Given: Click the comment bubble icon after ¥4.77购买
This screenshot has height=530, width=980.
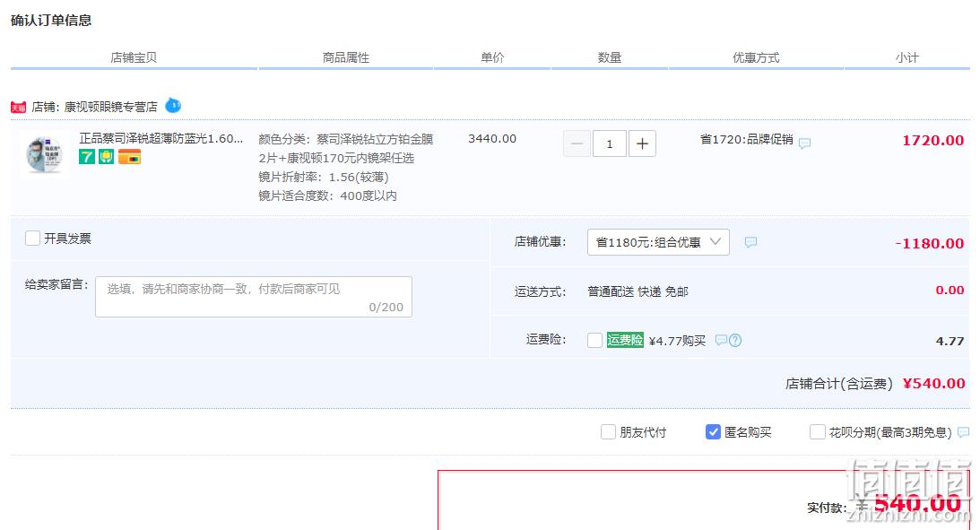Looking at the screenshot, I should [721, 340].
